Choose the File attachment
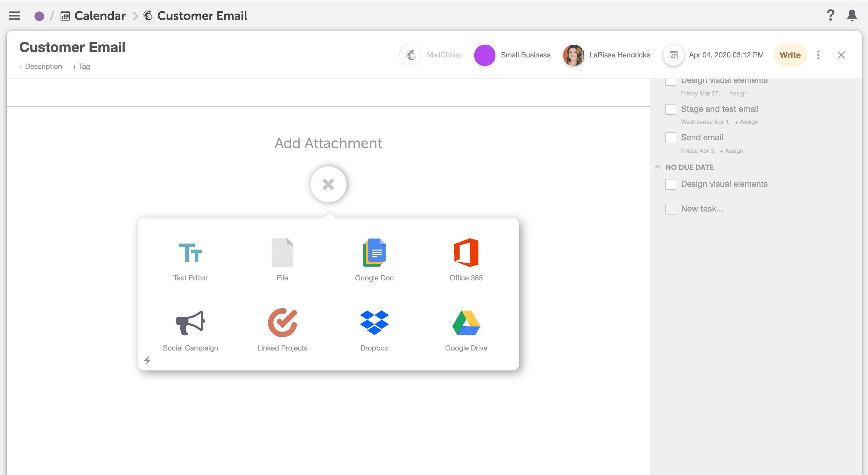 point(282,260)
